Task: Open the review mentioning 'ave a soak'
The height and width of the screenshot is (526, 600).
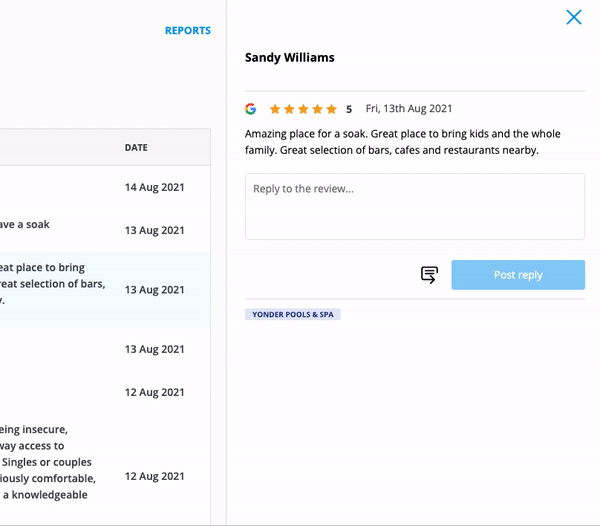Action: pos(105,230)
